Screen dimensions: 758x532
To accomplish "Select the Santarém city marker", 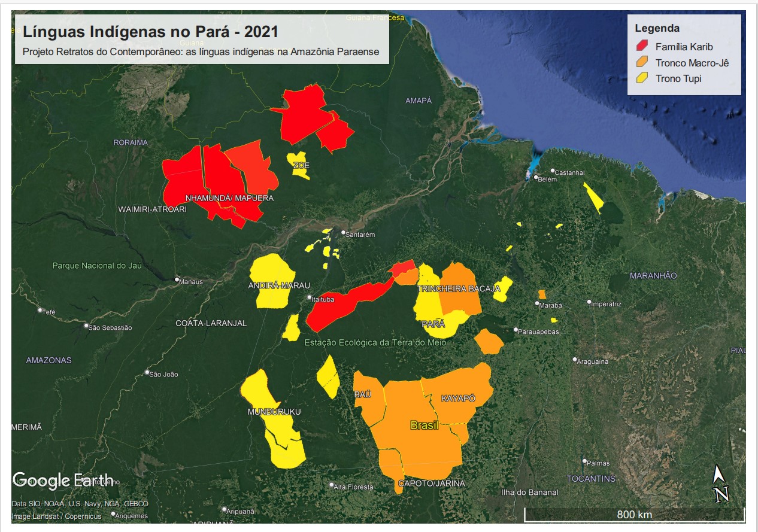I will tap(343, 233).
